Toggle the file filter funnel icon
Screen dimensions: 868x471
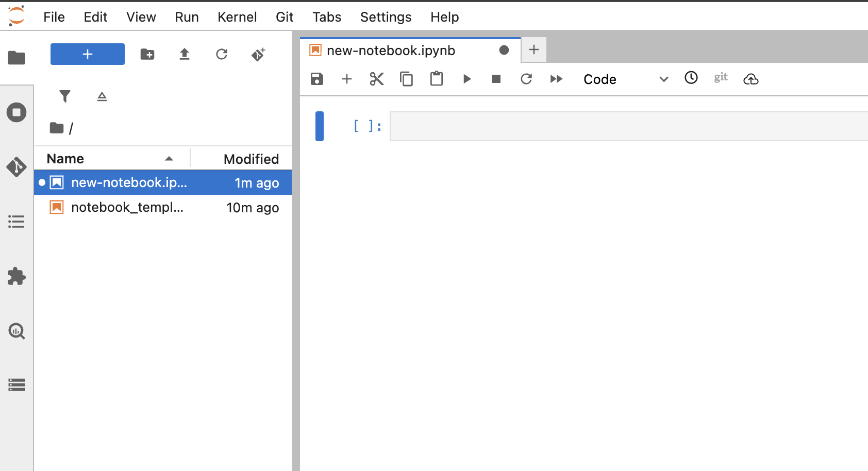[65, 96]
